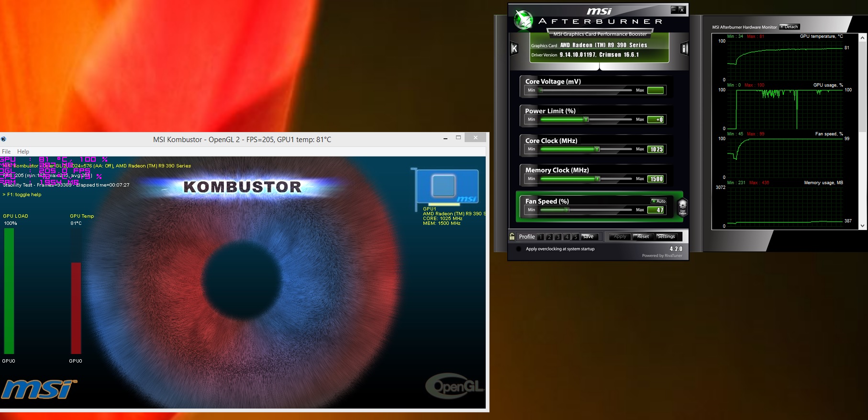The image size is (868, 420).
Task: Click the hardware monitor scrollbar thumb
Action: point(862,86)
